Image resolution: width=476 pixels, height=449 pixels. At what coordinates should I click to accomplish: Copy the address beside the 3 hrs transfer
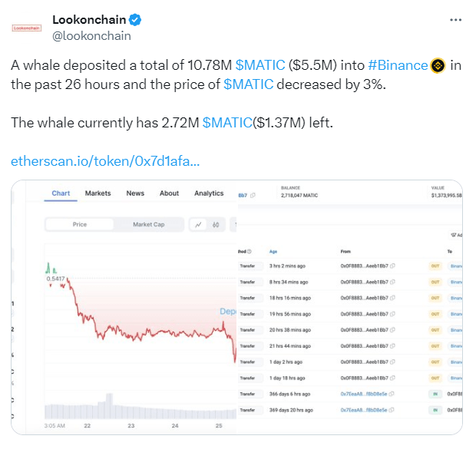pyautogui.click(x=392, y=266)
